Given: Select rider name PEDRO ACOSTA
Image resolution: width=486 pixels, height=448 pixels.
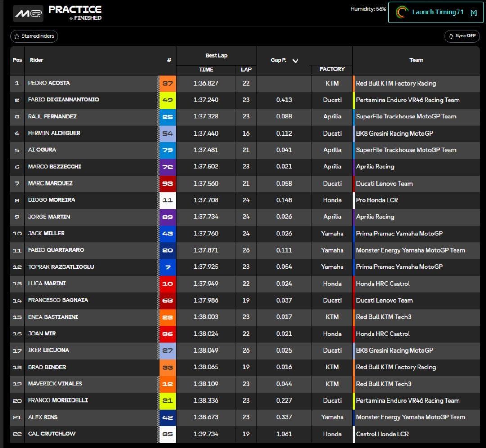Looking at the screenshot, I should [x=49, y=83].
